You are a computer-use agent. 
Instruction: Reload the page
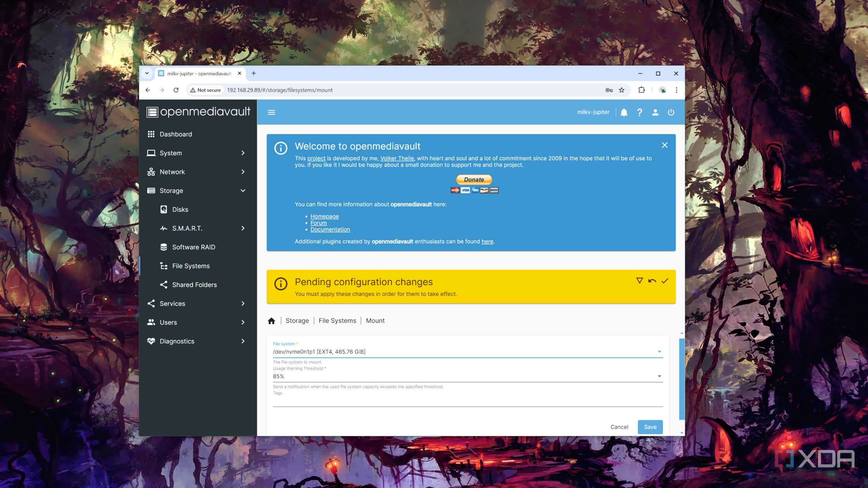tap(176, 90)
